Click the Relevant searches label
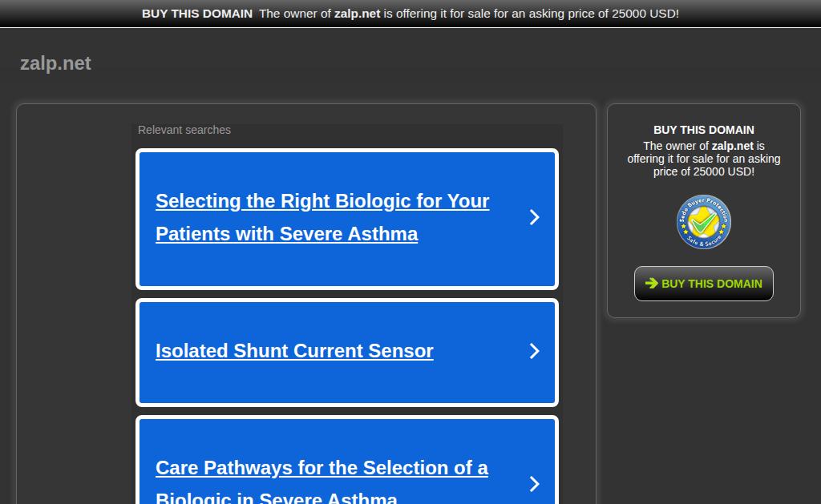Screen dimensions: 821x504 pos(184,130)
